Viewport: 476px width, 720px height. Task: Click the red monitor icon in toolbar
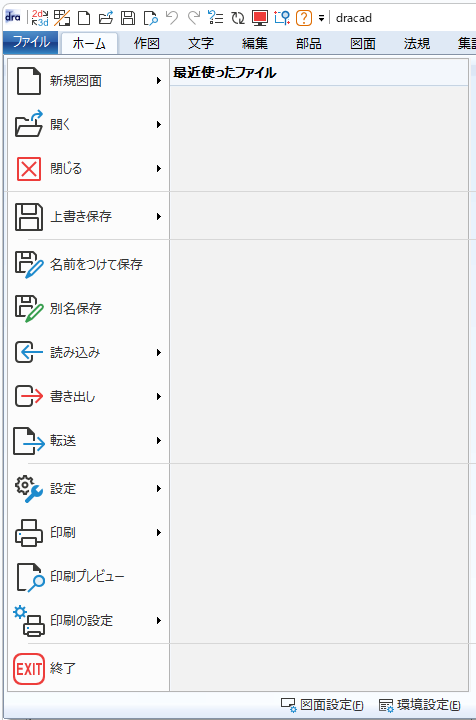pyautogui.click(x=260, y=18)
